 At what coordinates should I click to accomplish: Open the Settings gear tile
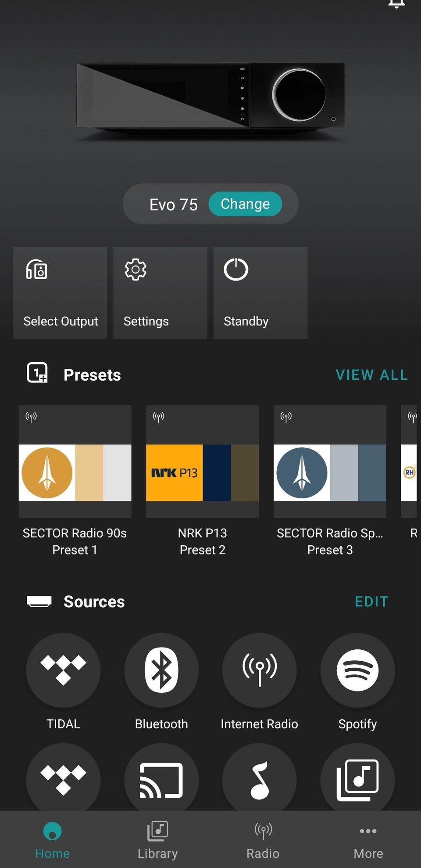coord(160,293)
